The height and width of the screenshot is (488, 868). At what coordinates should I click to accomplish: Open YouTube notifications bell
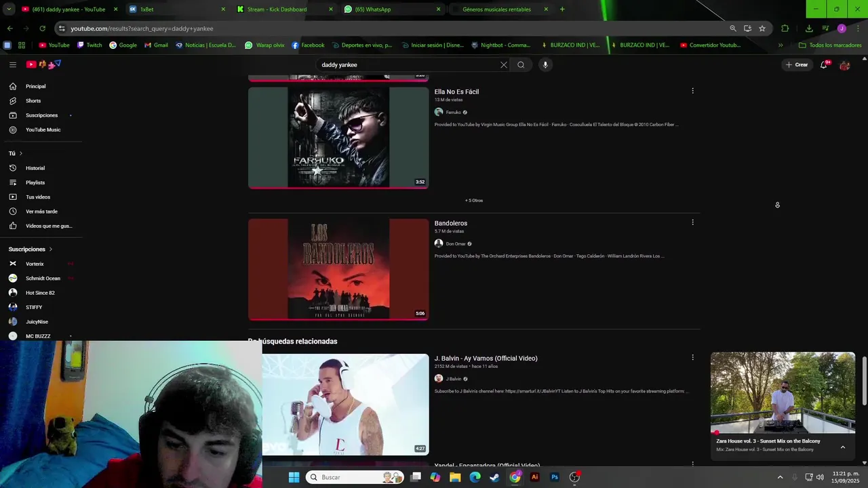(824, 65)
